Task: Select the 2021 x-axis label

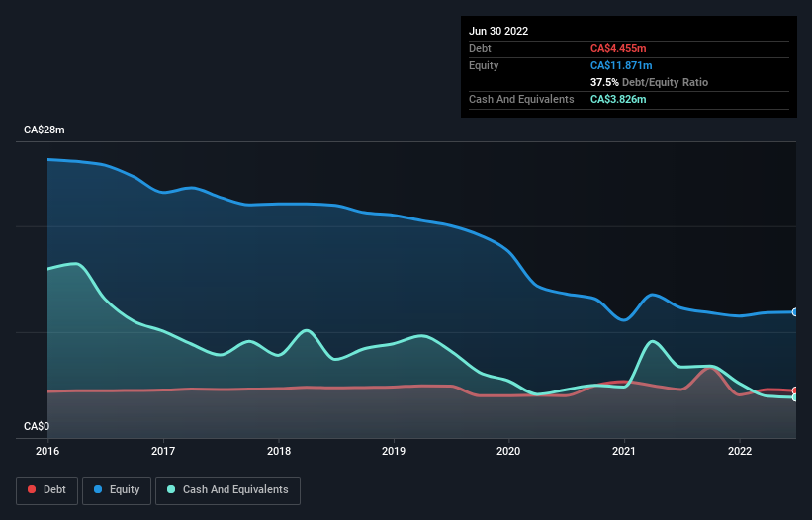Action: tap(624, 451)
